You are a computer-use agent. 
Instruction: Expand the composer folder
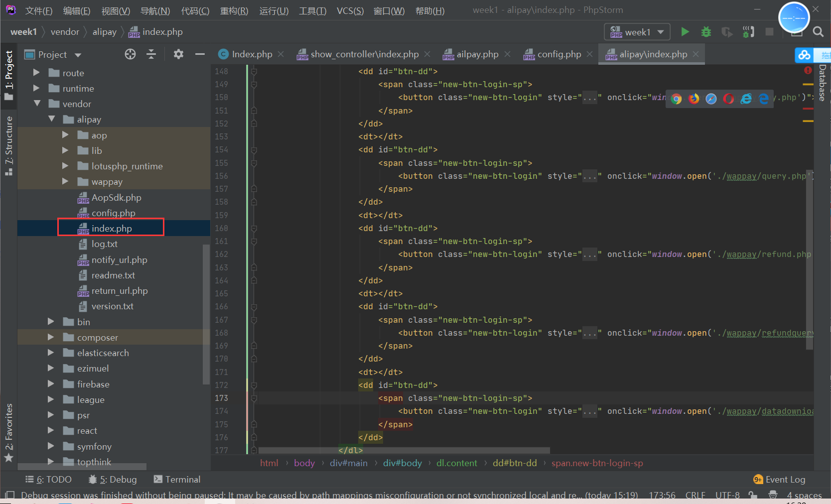point(51,337)
